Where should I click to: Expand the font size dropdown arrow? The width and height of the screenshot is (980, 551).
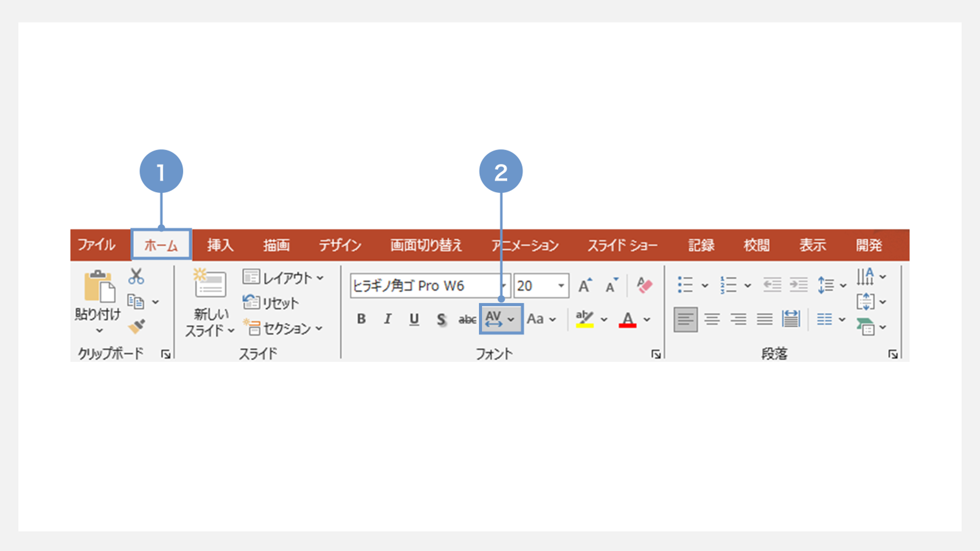pyautogui.click(x=561, y=286)
